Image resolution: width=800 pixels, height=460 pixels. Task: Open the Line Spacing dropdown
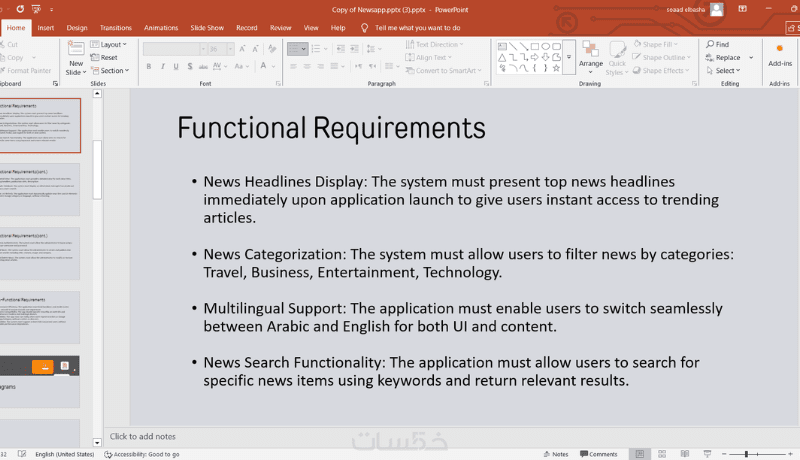[373, 49]
